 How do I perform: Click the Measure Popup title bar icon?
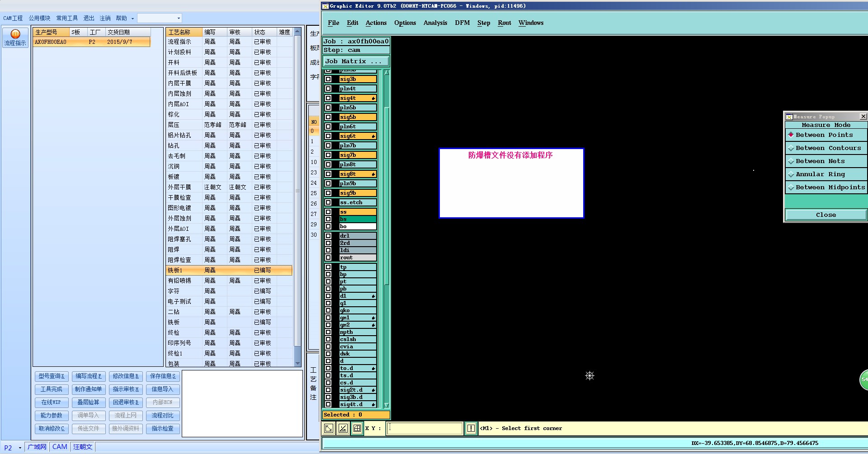[789, 117]
